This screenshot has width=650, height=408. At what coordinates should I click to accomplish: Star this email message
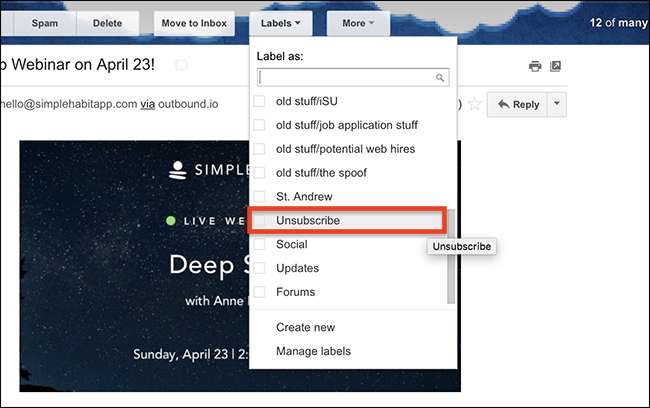coord(474,104)
